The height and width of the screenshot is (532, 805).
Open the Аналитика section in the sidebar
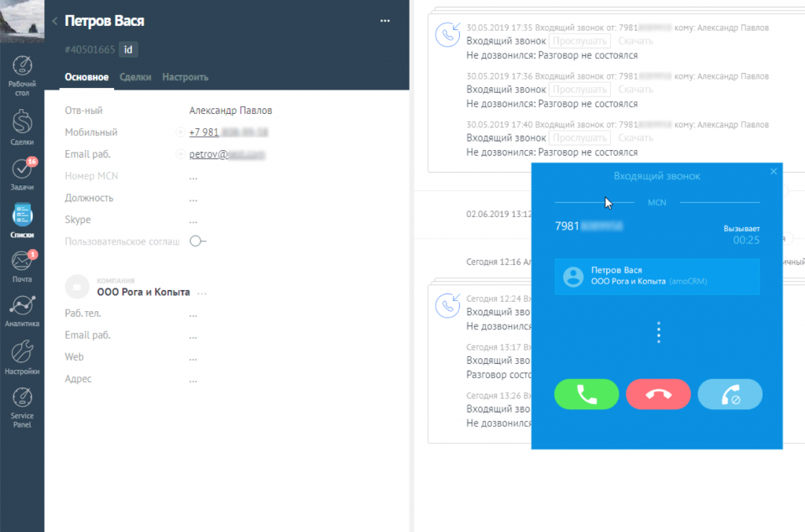coord(21,309)
